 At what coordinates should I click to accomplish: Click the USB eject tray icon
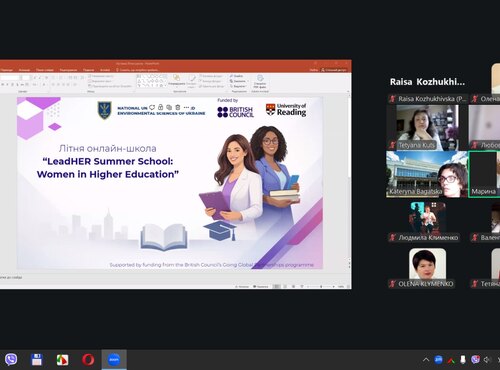point(463,360)
